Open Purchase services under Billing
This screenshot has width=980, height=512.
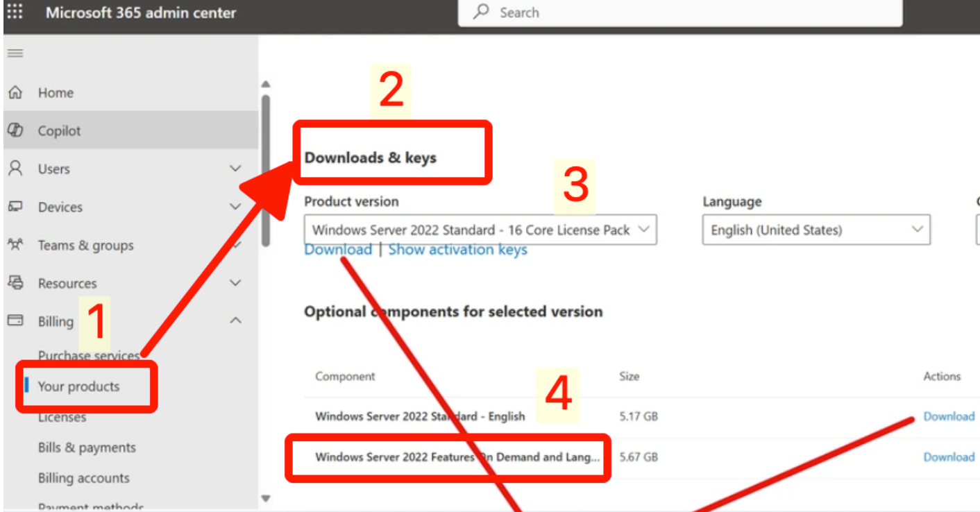89,356
